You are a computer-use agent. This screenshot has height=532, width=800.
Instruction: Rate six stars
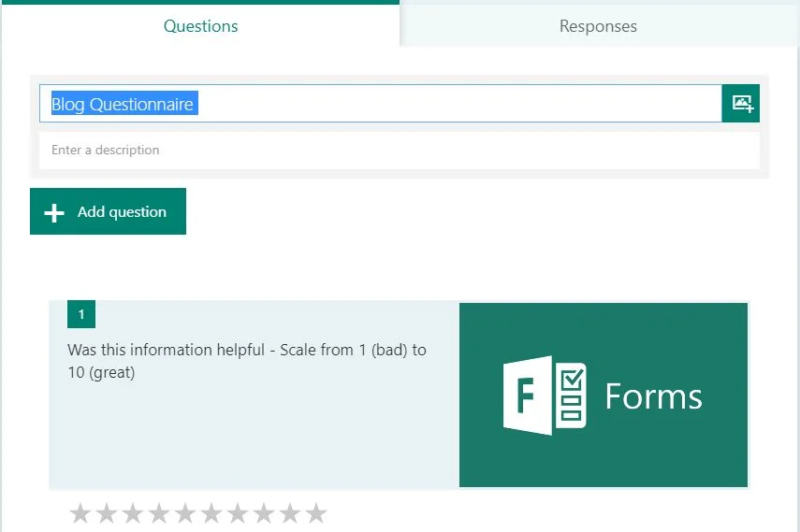(211, 513)
